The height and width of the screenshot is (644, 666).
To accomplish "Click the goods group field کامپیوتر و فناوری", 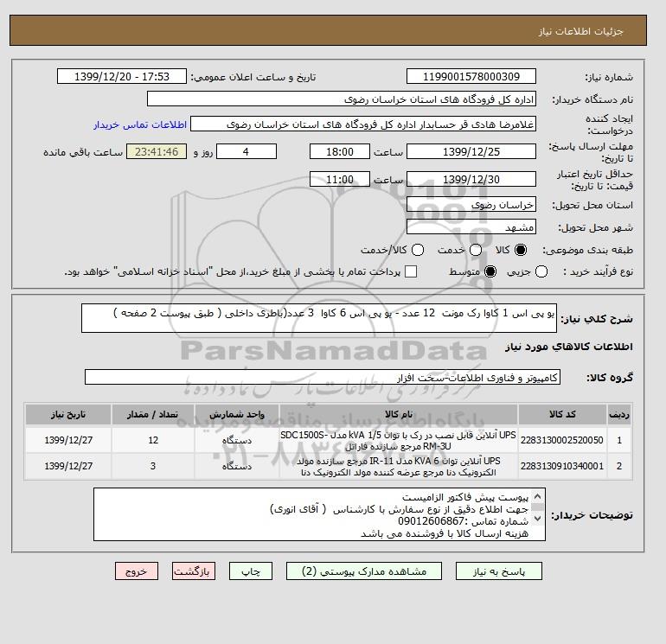I will (323, 377).
